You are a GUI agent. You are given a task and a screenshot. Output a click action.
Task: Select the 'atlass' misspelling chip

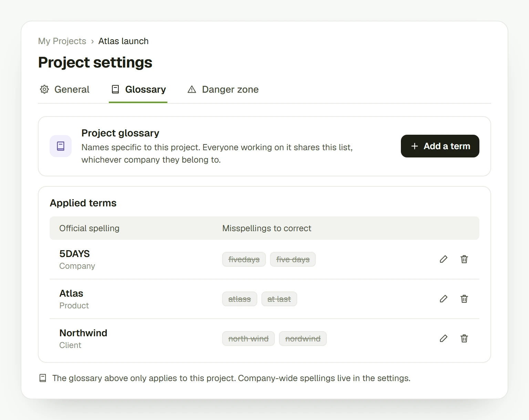click(x=239, y=299)
